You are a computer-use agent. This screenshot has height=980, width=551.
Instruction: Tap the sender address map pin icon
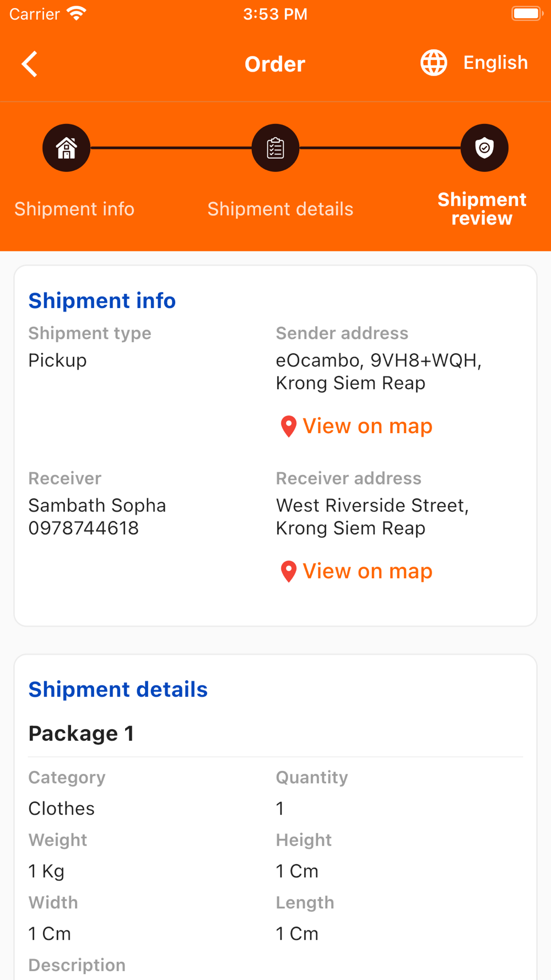click(288, 427)
